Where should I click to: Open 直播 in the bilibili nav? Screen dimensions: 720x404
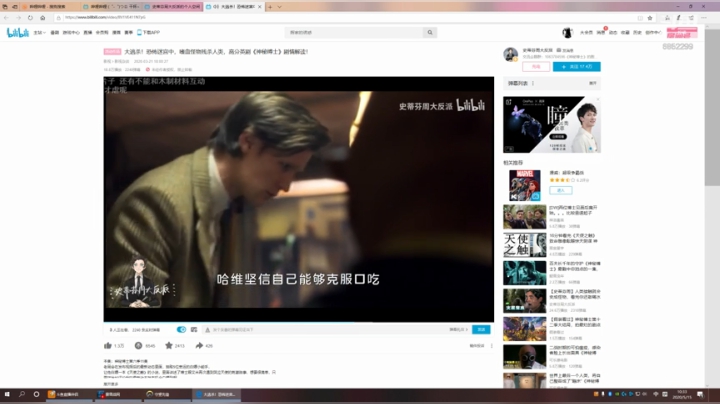click(88, 33)
